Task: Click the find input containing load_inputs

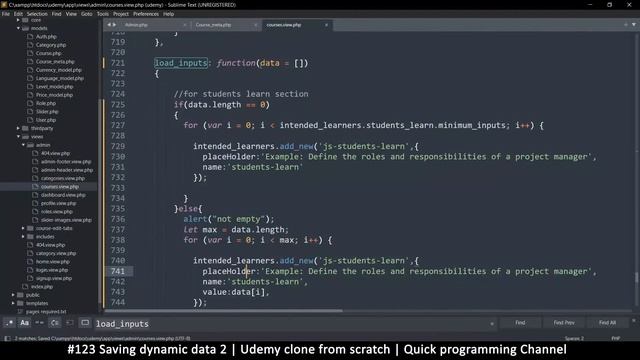Action: pos(292,324)
